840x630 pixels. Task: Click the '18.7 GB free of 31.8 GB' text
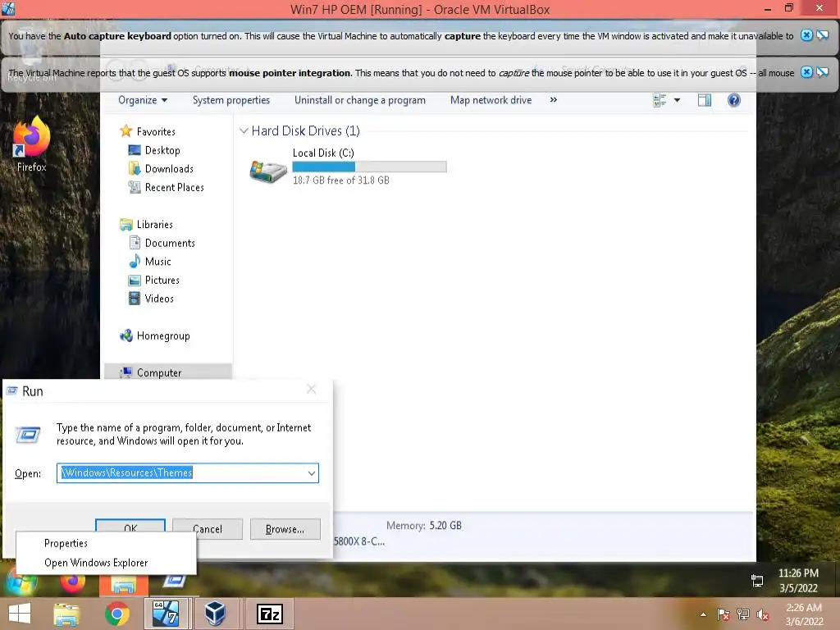tap(340, 180)
